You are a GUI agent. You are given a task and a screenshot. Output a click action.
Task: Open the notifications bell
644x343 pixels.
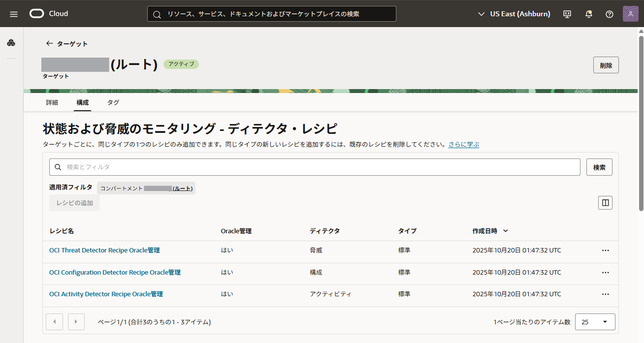pos(588,14)
